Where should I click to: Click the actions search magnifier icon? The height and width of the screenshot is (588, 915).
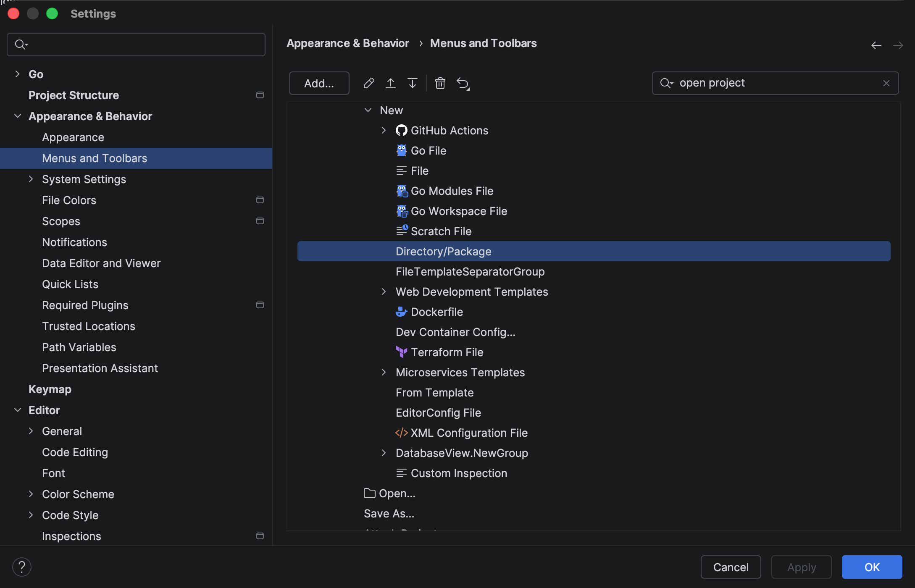666,83
